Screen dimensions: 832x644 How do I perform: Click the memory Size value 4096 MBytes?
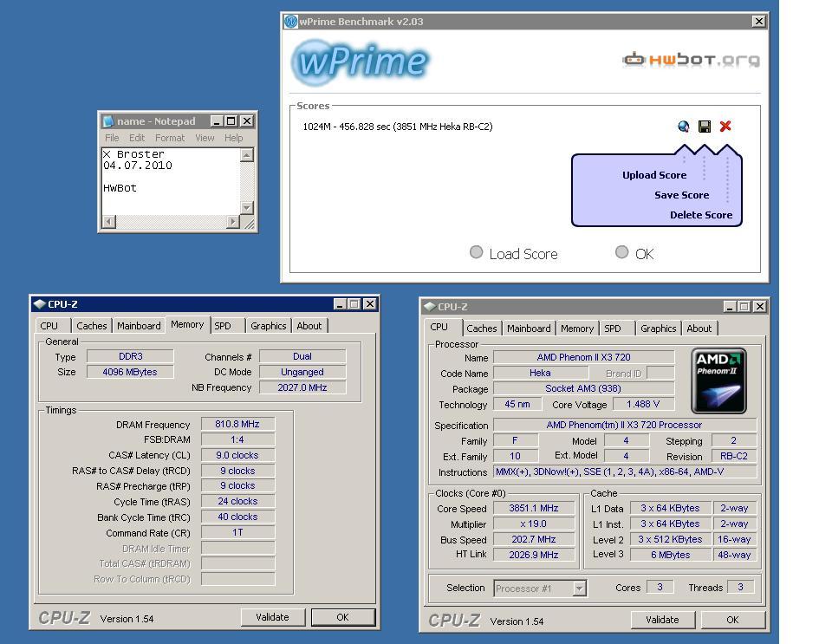[130, 372]
